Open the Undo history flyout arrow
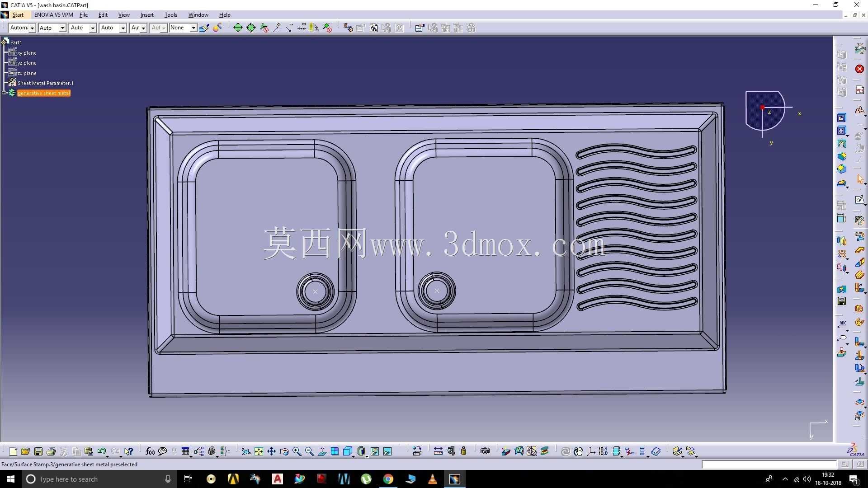Image resolution: width=868 pixels, height=488 pixels. point(107,456)
